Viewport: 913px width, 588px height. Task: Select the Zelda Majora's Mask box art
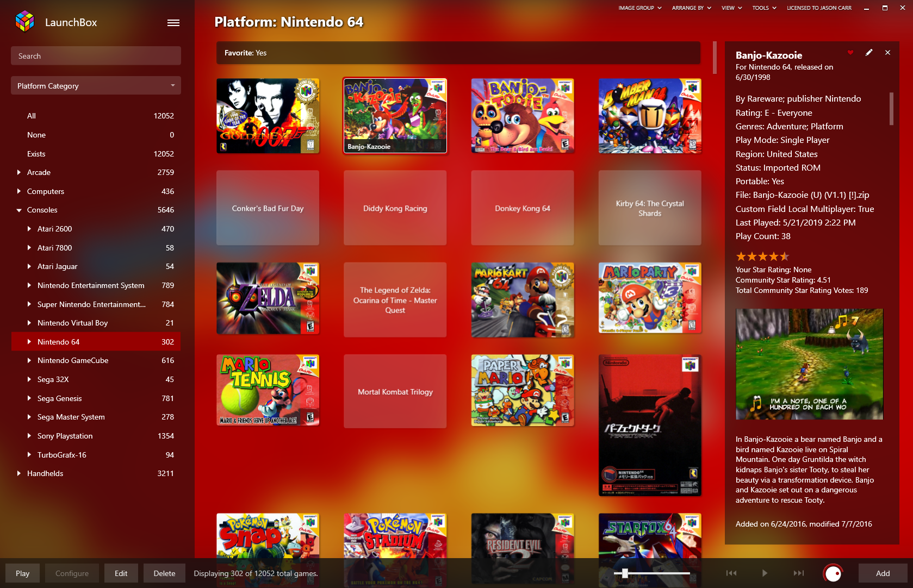[268, 298]
